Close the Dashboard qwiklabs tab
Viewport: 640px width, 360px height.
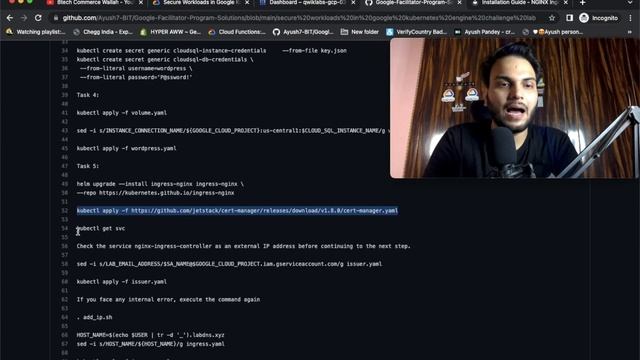coord(353,2)
